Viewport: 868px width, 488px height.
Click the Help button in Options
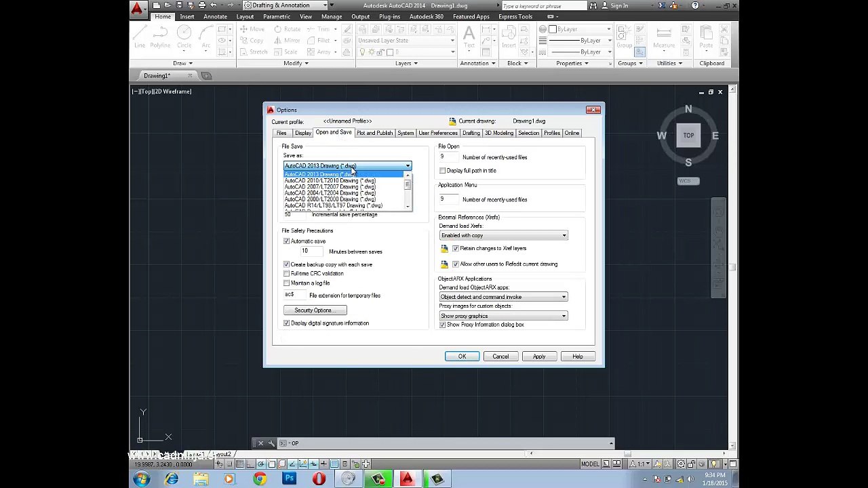578,357
